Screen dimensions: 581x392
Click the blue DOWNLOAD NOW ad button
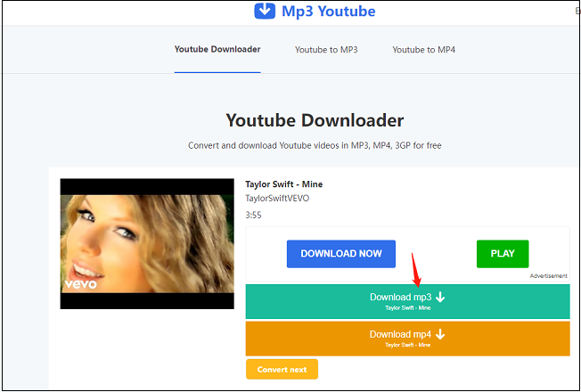[x=341, y=254]
